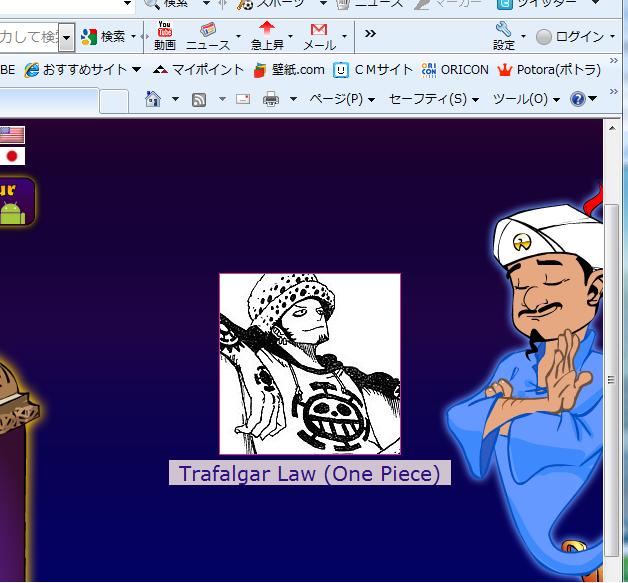Open the ページ(P) menu
The width and height of the screenshot is (628, 583).
[x=342, y=99]
